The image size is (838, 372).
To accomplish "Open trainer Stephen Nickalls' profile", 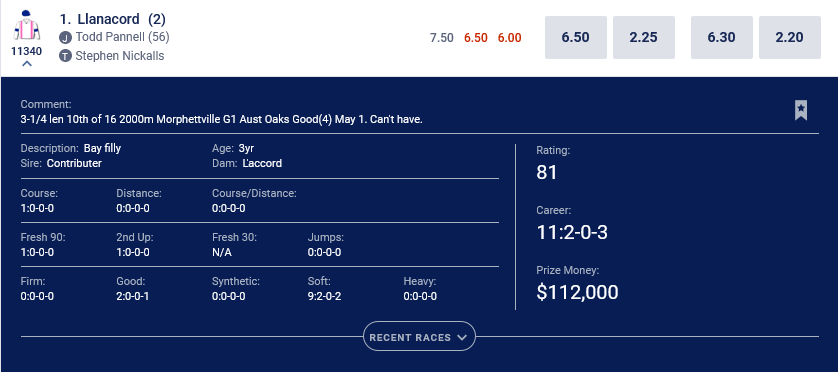I will tap(120, 56).
